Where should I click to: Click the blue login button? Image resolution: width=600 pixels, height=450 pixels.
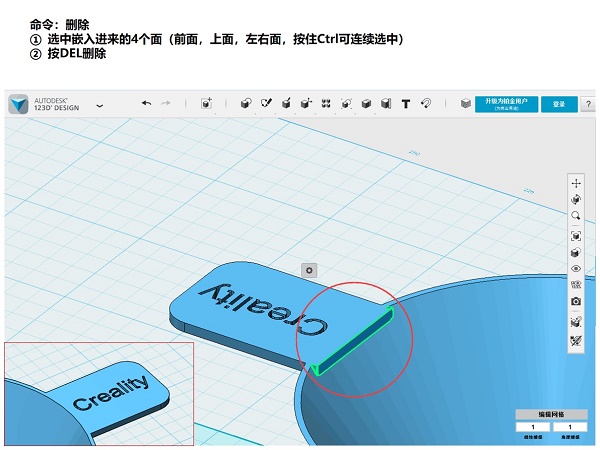click(559, 104)
